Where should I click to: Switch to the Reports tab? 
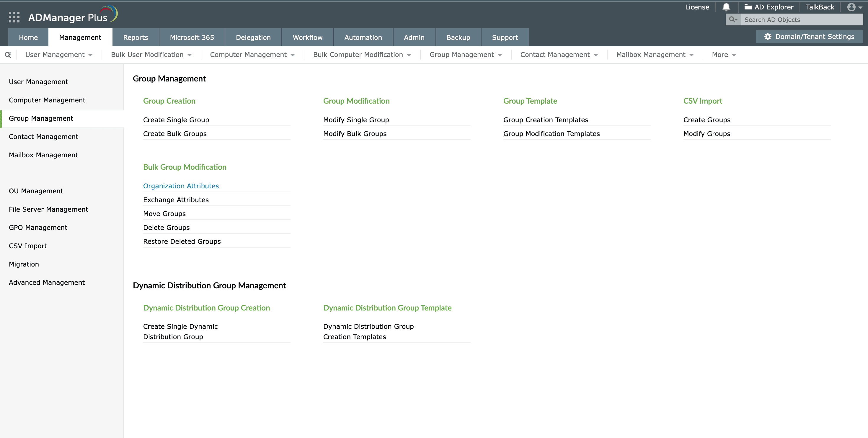pos(136,37)
